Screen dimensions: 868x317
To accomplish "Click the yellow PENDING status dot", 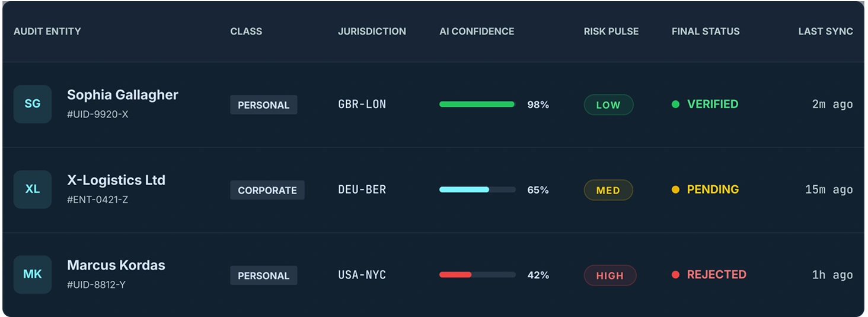I will point(675,190).
